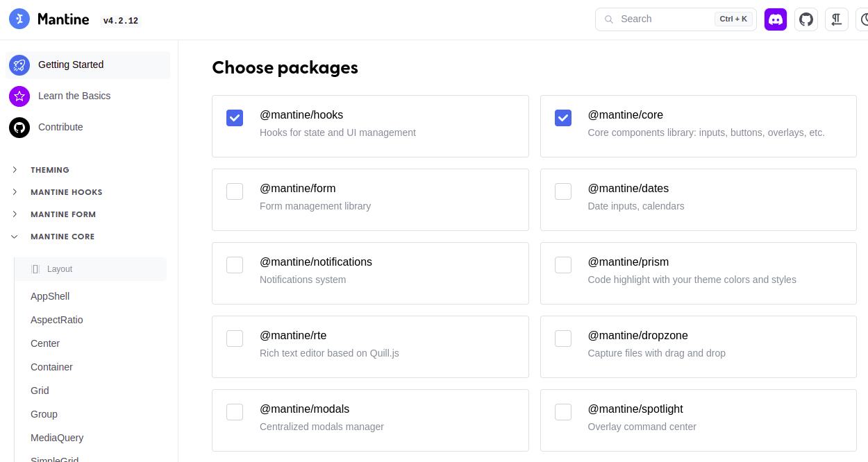The width and height of the screenshot is (868, 462).
Task: Click the Getting Started rocket icon
Action: pos(19,65)
